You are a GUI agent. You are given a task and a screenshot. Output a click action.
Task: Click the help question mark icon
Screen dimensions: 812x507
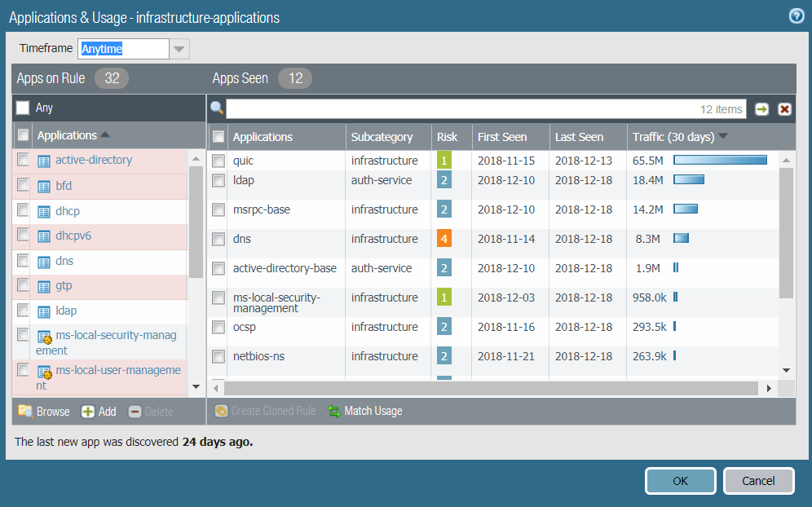(797, 16)
